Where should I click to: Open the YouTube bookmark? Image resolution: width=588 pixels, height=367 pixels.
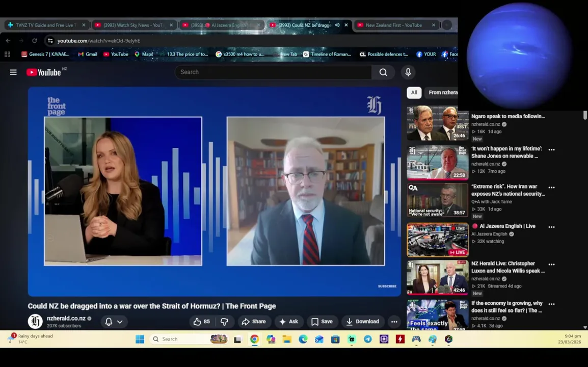coord(116,54)
